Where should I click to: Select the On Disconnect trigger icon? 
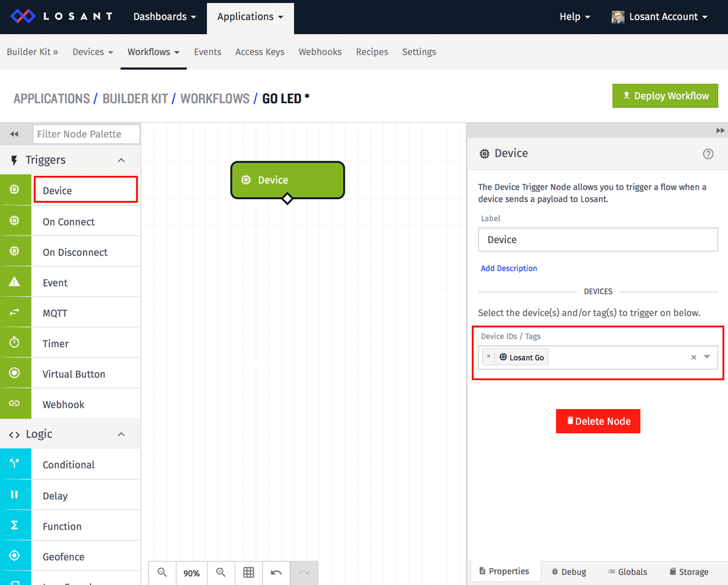coord(15,251)
